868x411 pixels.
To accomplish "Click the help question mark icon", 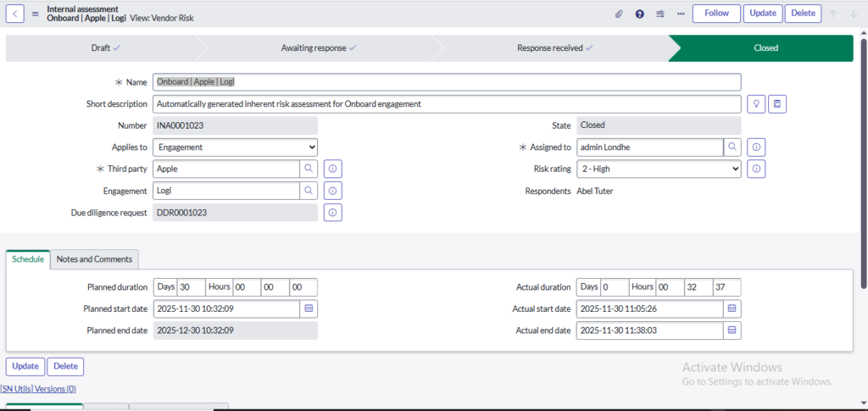I will [639, 14].
